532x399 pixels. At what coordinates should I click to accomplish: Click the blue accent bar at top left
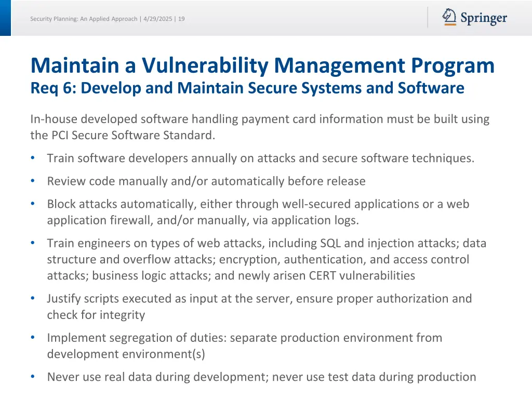click(x=6, y=19)
